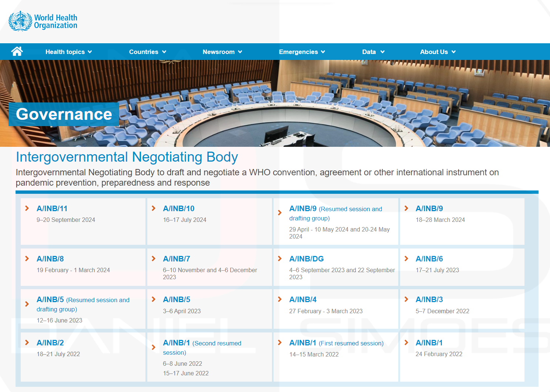Click the World Health Organization logo
This screenshot has width=550, height=392.
pos(43,21)
